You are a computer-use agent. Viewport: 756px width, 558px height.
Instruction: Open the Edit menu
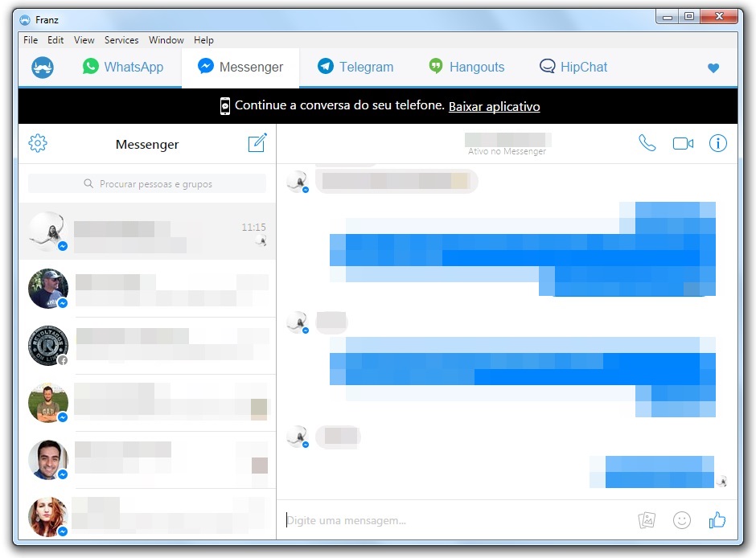pos(55,40)
